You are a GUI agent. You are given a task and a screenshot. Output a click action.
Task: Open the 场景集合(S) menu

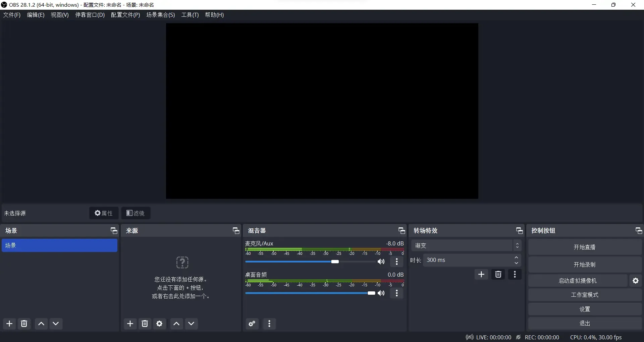pyautogui.click(x=161, y=15)
